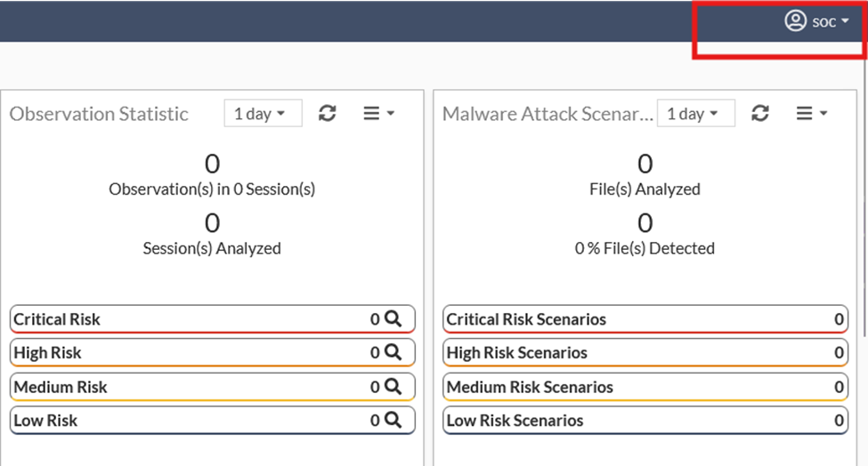Click the magnifier icon for Critical Risk
The width and height of the screenshot is (868, 466).
pyautogui.click(x=393, y=319)
